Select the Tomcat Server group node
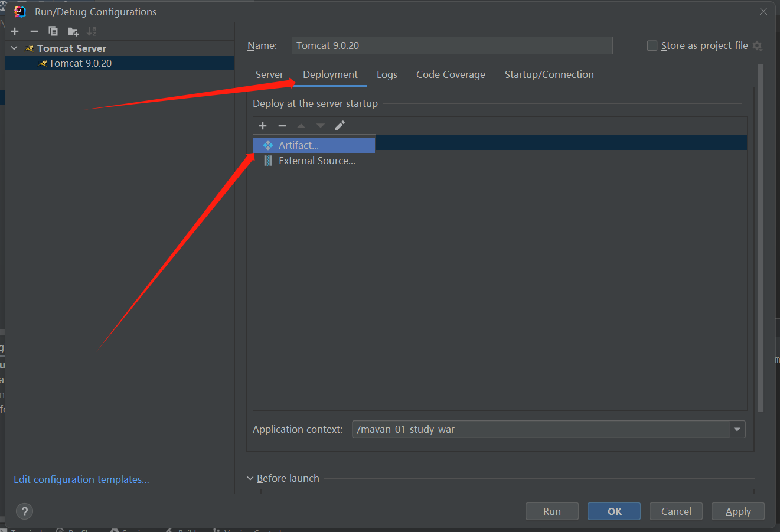 pos(71,48)
